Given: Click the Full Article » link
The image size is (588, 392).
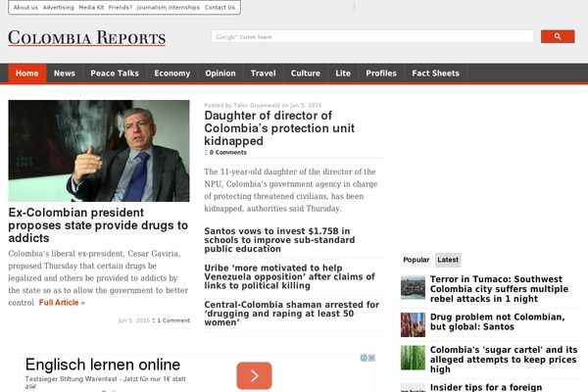Looking at the screenshot, I should point(62,303).
